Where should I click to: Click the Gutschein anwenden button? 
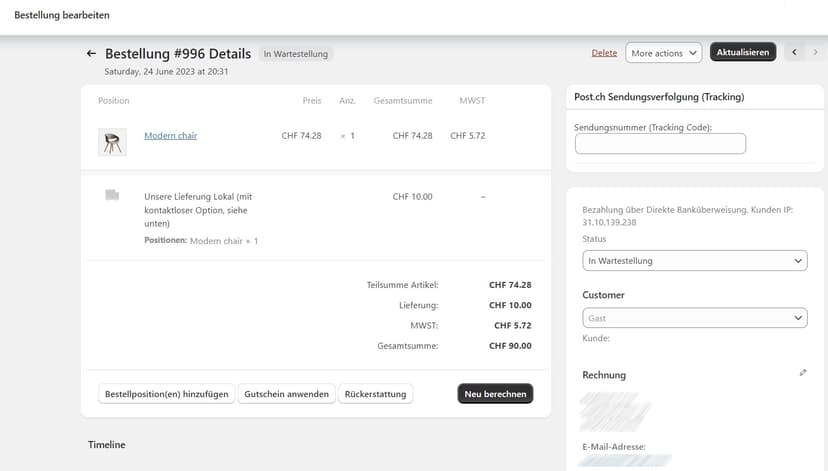pos(286,394)
